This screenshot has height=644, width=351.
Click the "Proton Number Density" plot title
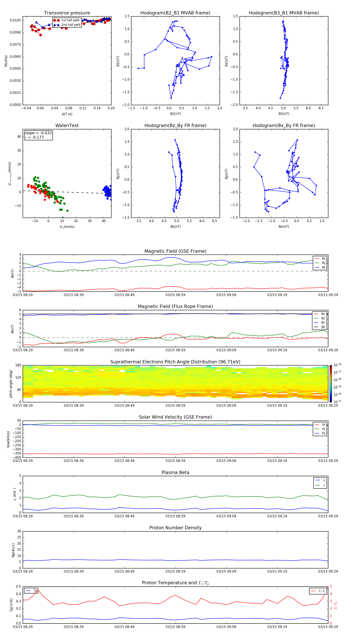[x=175, y=528]
